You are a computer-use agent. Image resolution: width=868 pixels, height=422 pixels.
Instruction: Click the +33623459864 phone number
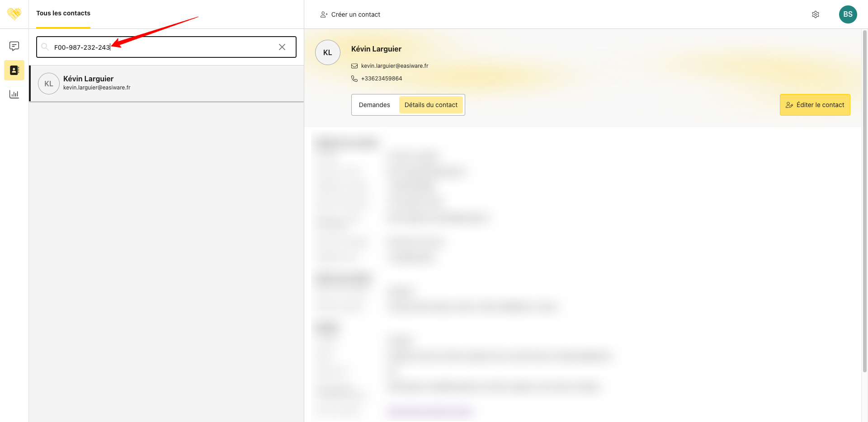coord(382,79)
